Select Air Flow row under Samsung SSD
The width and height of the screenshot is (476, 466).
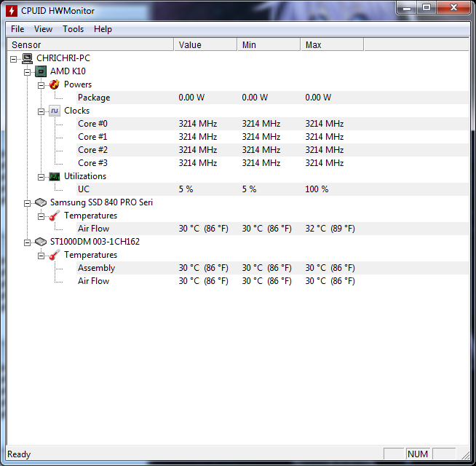point(272,229)
